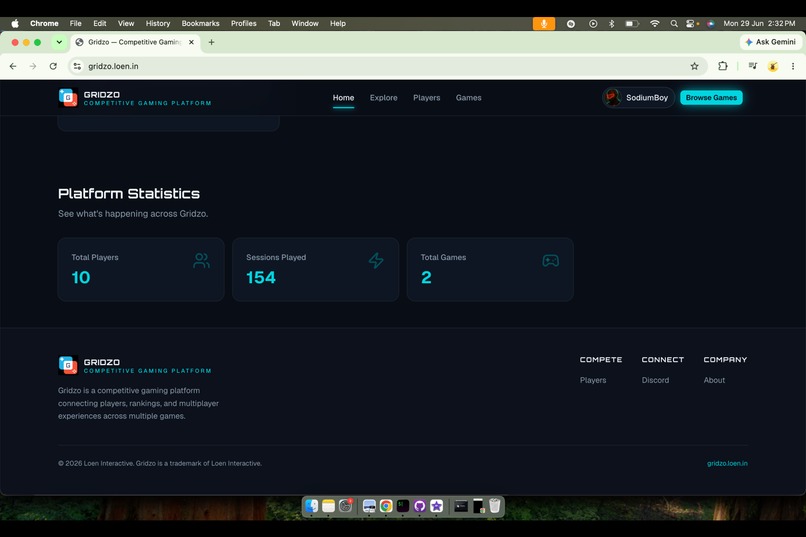Open the Bookmarks menu
This screenshot has width=806, height=537.
(x=200, y=24)
